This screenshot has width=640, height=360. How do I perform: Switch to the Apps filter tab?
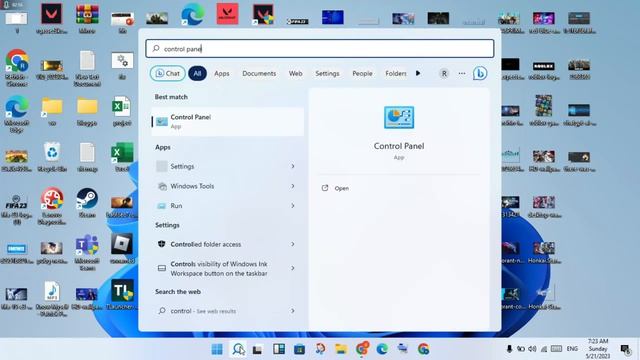point(222,73)
